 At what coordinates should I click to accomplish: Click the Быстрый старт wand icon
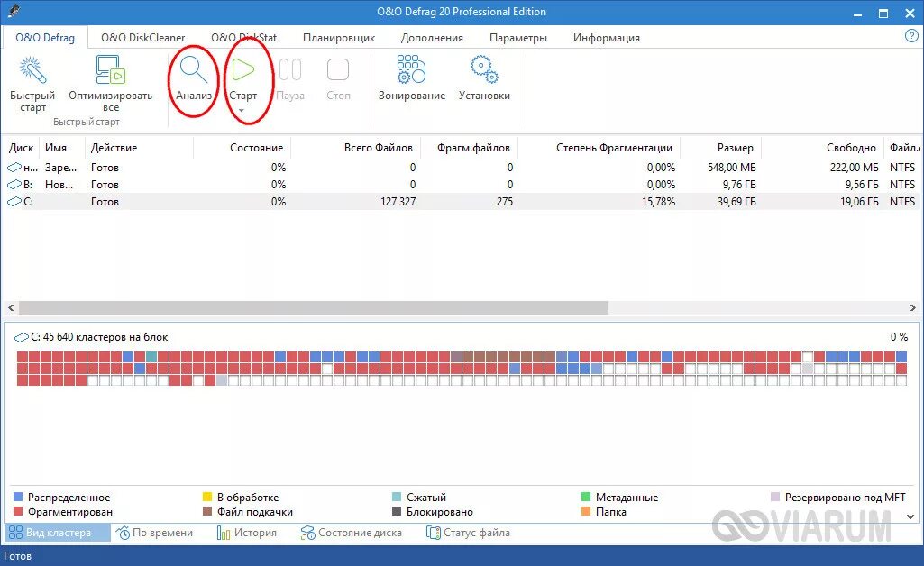tap(32, 70)
